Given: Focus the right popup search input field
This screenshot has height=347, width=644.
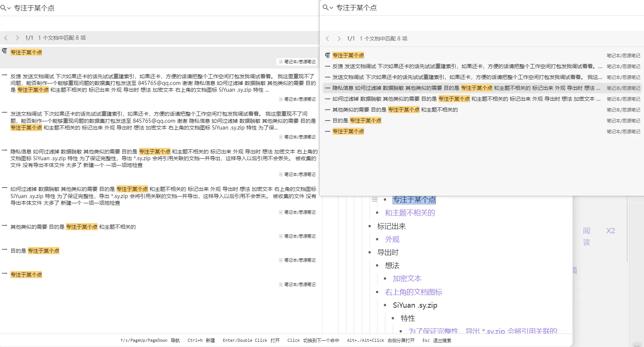Looking at the screenshot, I should point(469,7).
